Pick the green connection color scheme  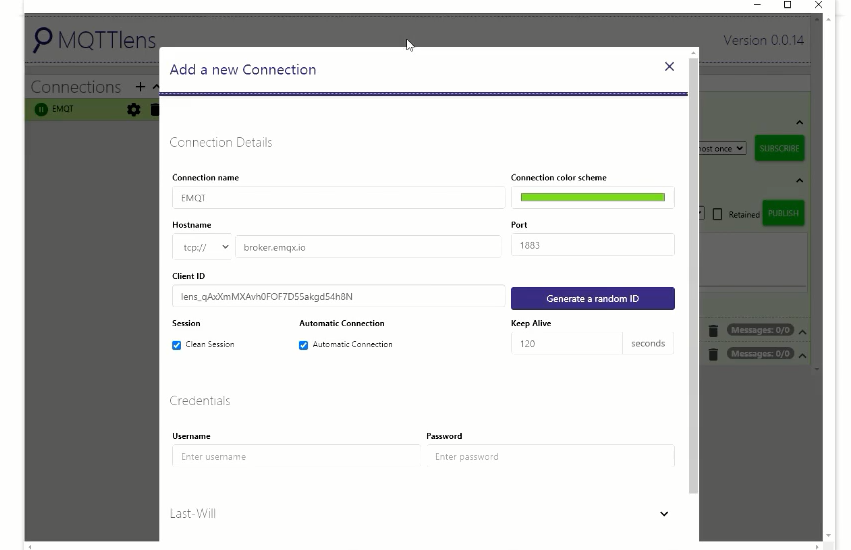click(x=593, y=197)
